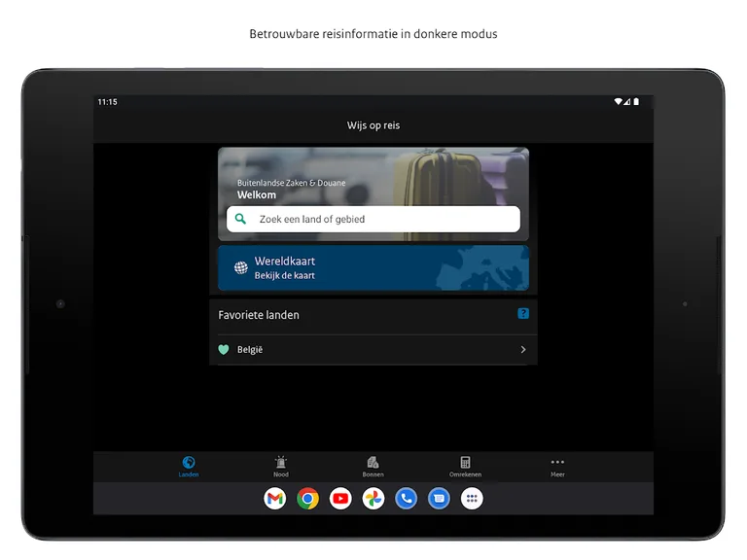The image size is (747, 560).
Task: Switch to the Nood tab
Action: click(x=281, y=467)
